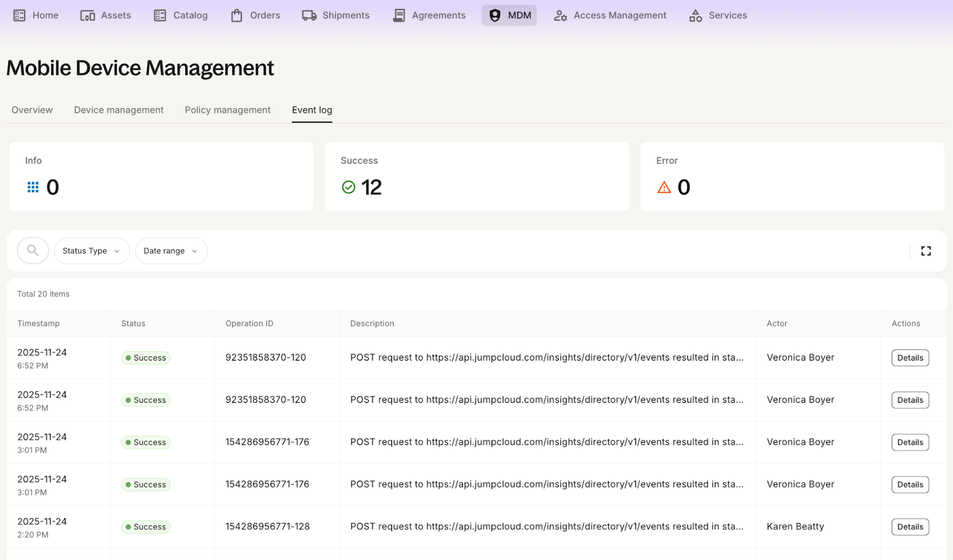Open the Date range filter dropdown
This screenshot has width=953, height=560.
coord(171,251)
